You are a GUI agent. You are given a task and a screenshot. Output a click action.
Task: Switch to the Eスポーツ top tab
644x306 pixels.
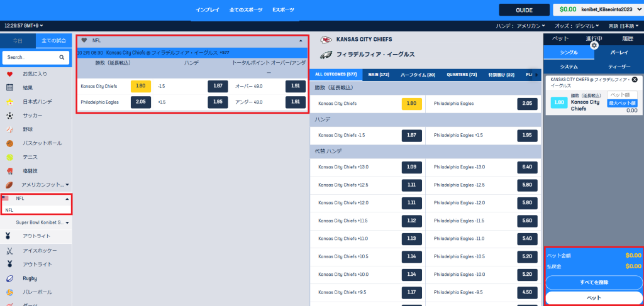click(x=284, y=10)
